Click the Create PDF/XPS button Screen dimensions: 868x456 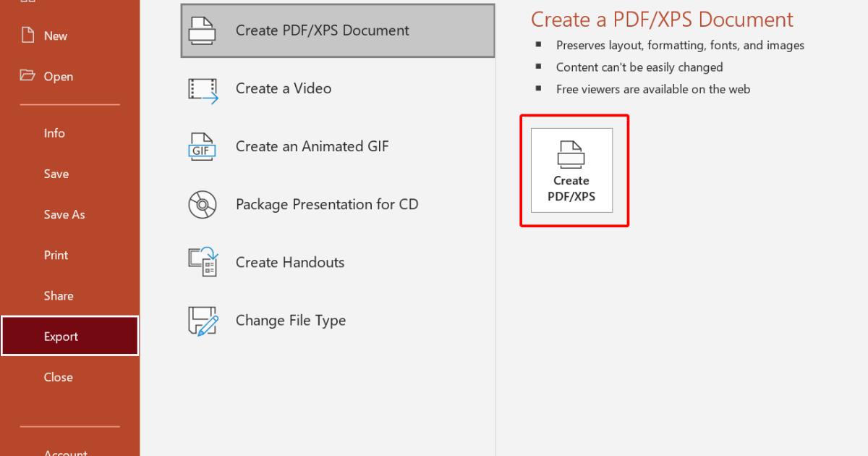click(573, 171)
